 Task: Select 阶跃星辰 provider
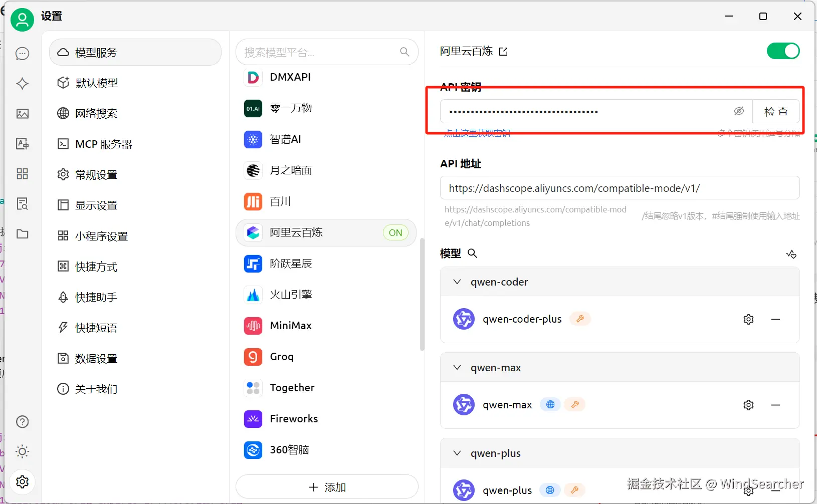326,264
